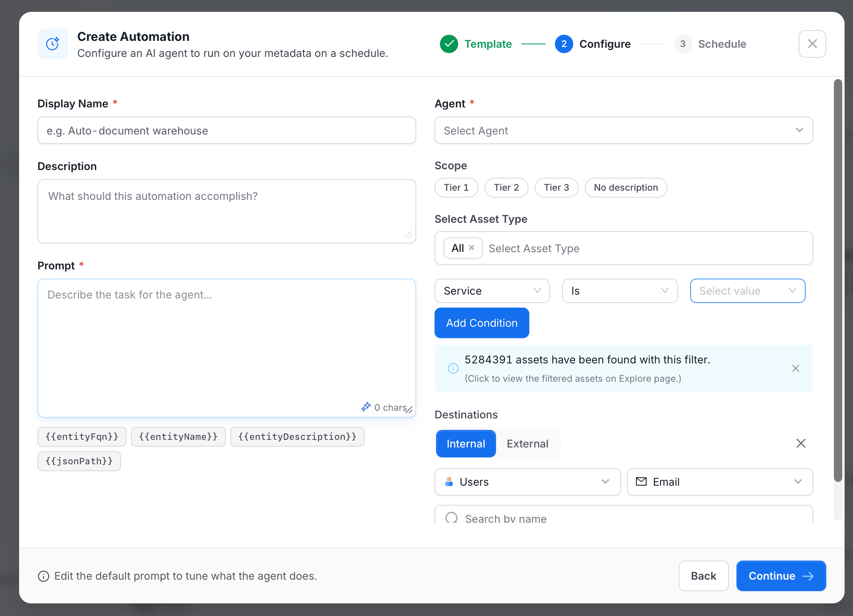Image resolution: width=853 pixels, height=616 pixels.
Task: Open the Select Asset Type field
Action: click(624, 248)
